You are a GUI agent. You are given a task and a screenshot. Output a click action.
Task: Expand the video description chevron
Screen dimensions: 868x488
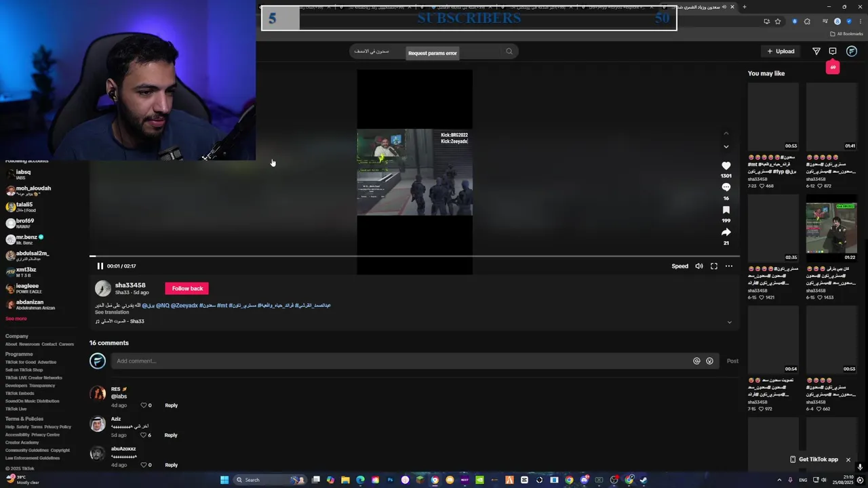pyautogui.click(x=730, y=323)
